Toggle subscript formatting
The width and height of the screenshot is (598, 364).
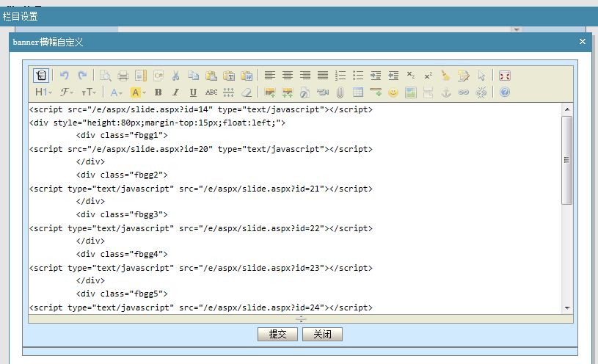coord(411,76)
